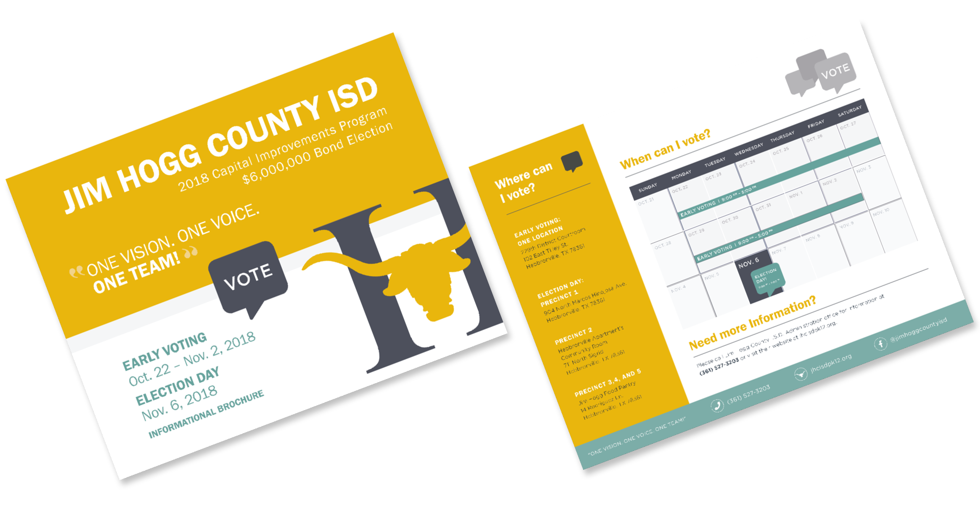Select the 'Jim Hogg Food Pantry' location line

click(606, 392)
